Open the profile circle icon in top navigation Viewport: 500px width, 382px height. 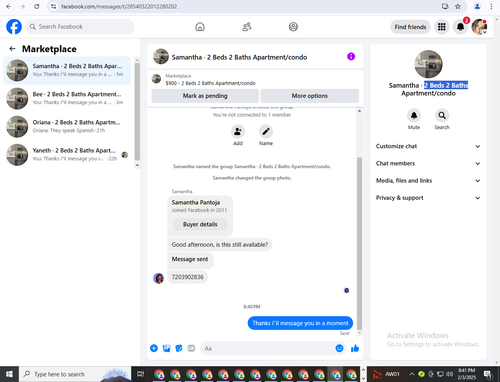tap(293, 27)
